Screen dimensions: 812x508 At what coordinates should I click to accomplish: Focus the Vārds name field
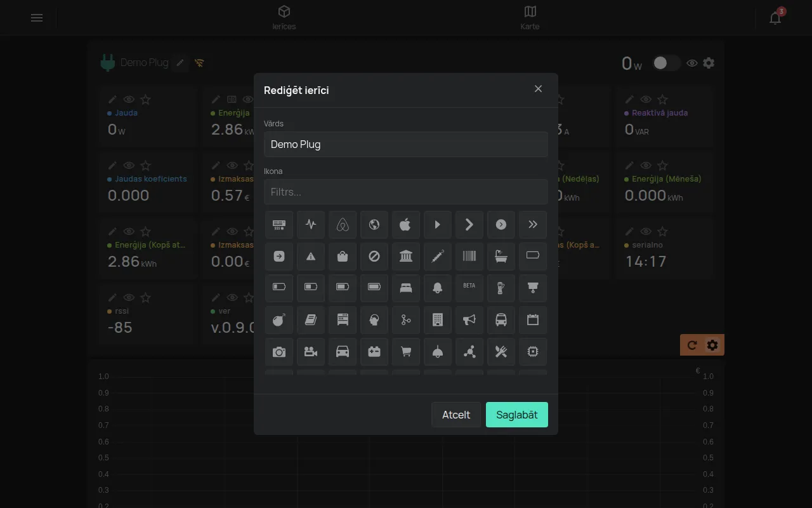point(406,144)
